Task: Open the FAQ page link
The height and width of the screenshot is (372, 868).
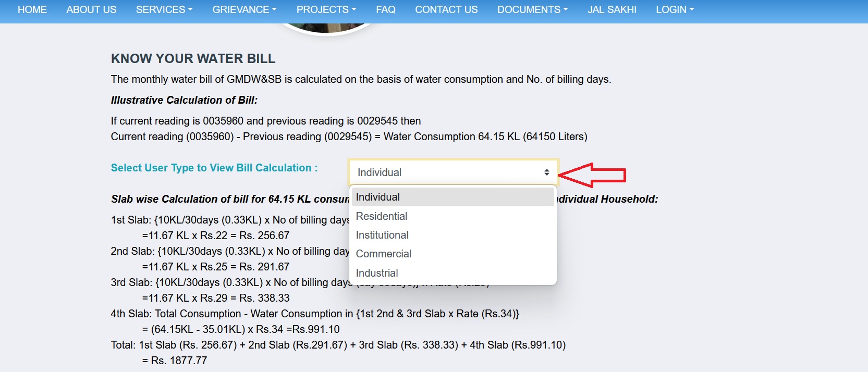Action: coord(386,10)
